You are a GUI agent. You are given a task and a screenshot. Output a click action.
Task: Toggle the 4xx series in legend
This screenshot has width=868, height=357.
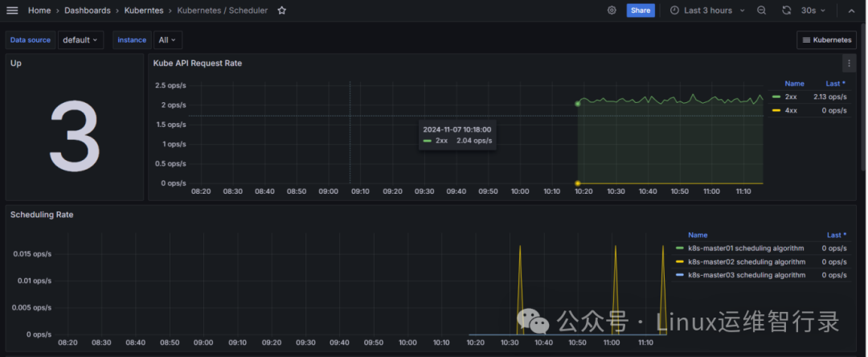coord(791,110)
